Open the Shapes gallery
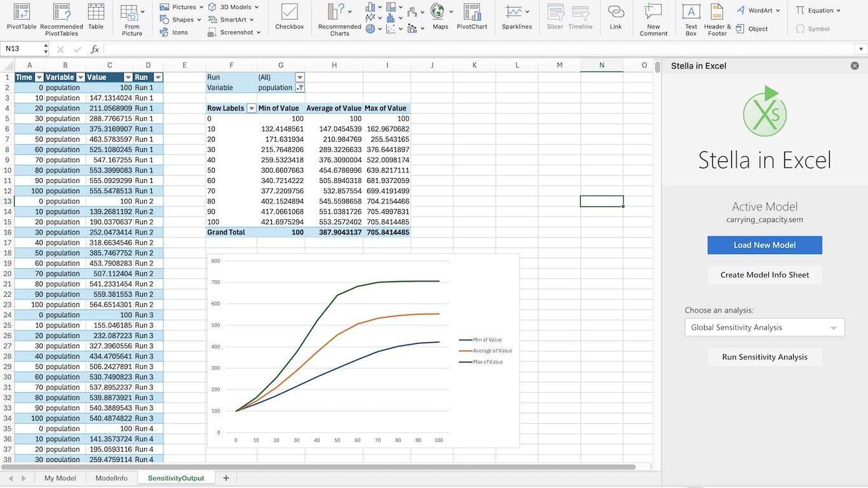Viewport: 868px width, 488px height. (180, 20)
